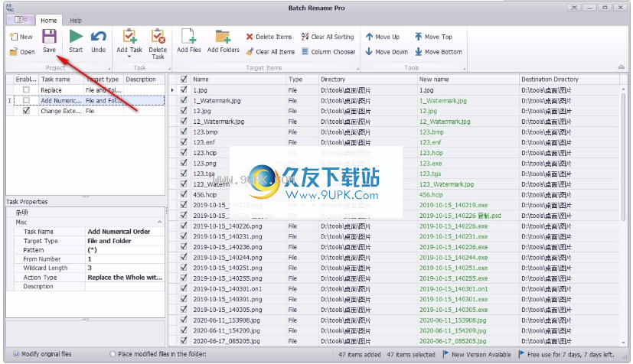Uncheck the 123.bmp file row
This screenshot has height=364, width=633.
click(184, 132)
